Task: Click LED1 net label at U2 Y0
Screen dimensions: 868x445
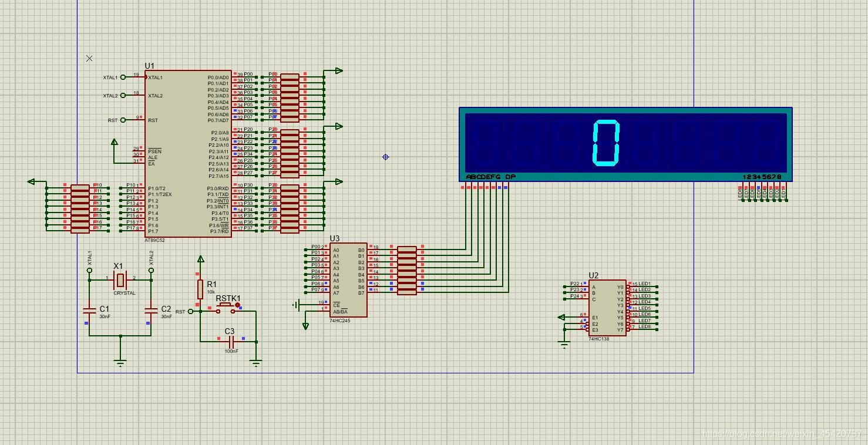Action: 644,284
